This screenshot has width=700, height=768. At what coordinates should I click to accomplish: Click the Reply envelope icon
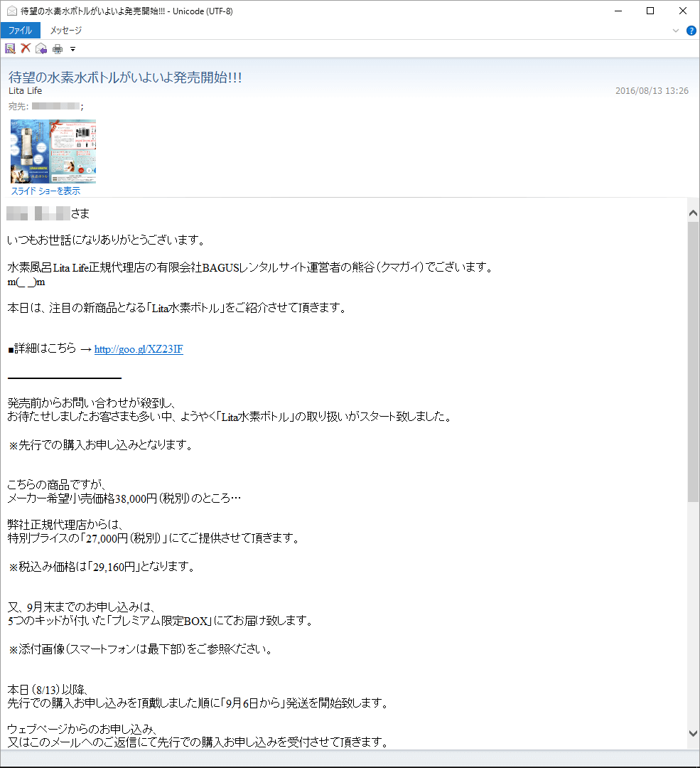click(x=41, y=48)
